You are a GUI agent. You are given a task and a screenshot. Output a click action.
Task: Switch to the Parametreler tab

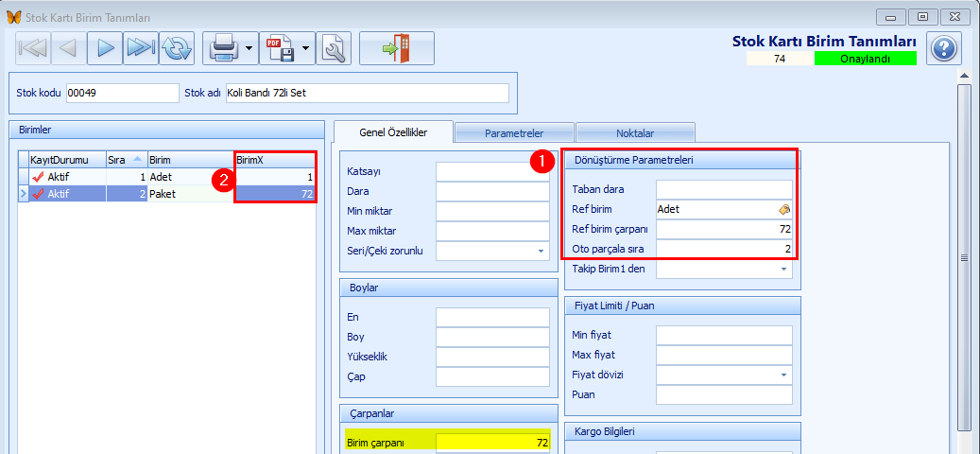(x=514, y=133)
